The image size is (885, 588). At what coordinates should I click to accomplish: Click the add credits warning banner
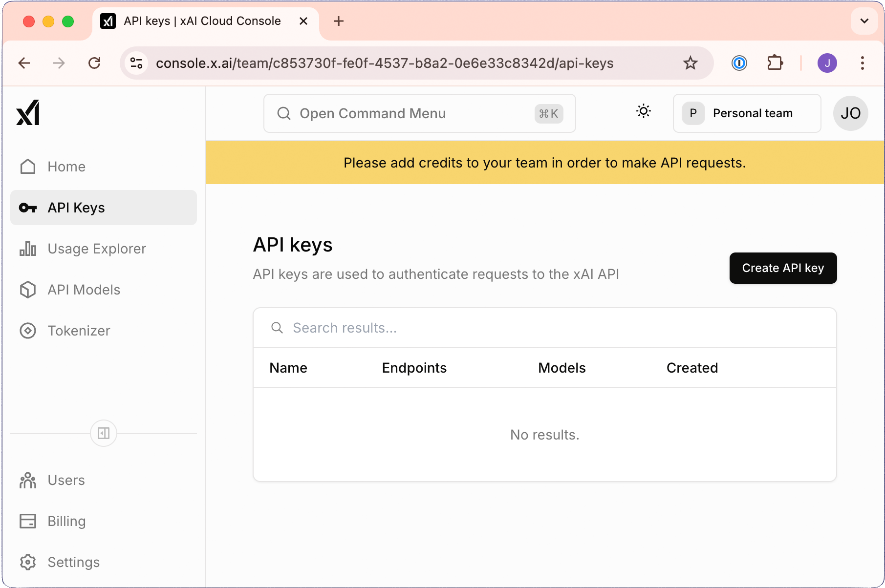click(x=544, y=163)
